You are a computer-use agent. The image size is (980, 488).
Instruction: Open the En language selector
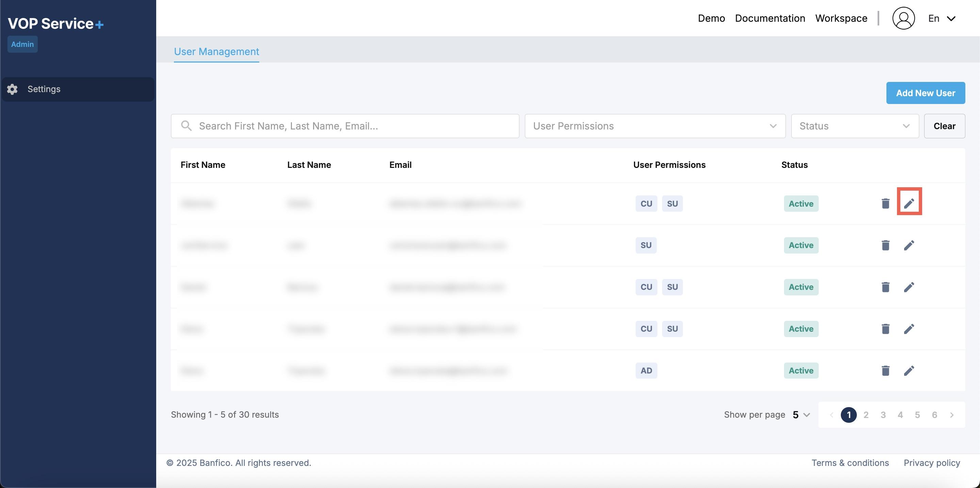click(942, 18)
